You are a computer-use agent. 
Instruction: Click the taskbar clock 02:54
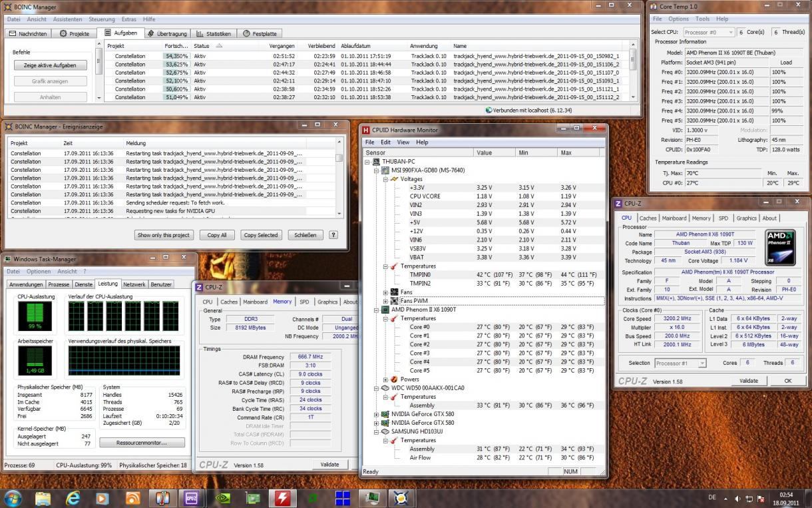click(x=786, y=499)
